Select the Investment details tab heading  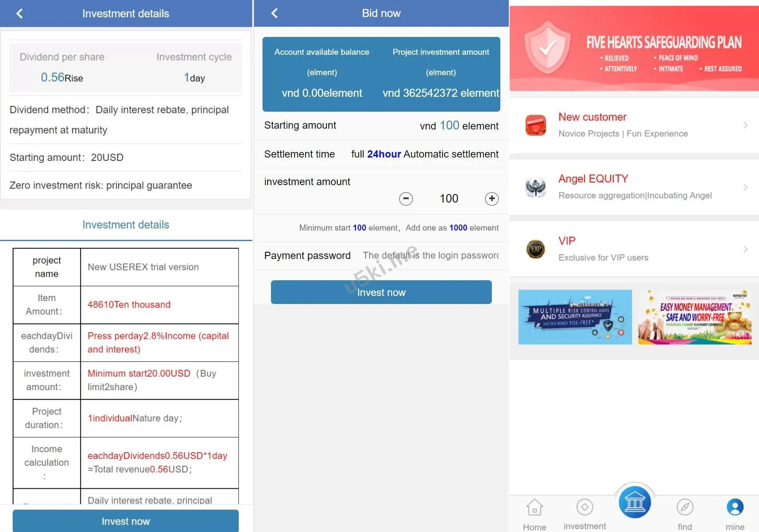[x=126, y=225]
